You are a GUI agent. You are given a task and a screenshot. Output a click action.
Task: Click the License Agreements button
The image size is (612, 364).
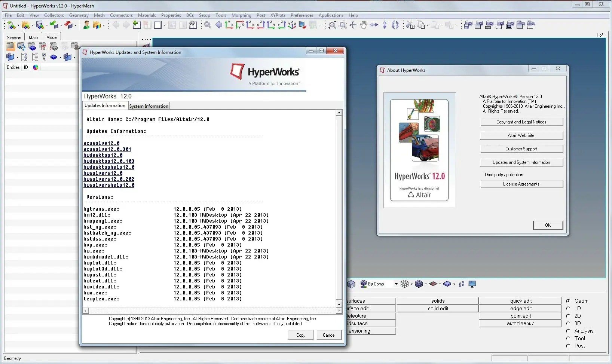pyautogui.click(x=521, y=184)
